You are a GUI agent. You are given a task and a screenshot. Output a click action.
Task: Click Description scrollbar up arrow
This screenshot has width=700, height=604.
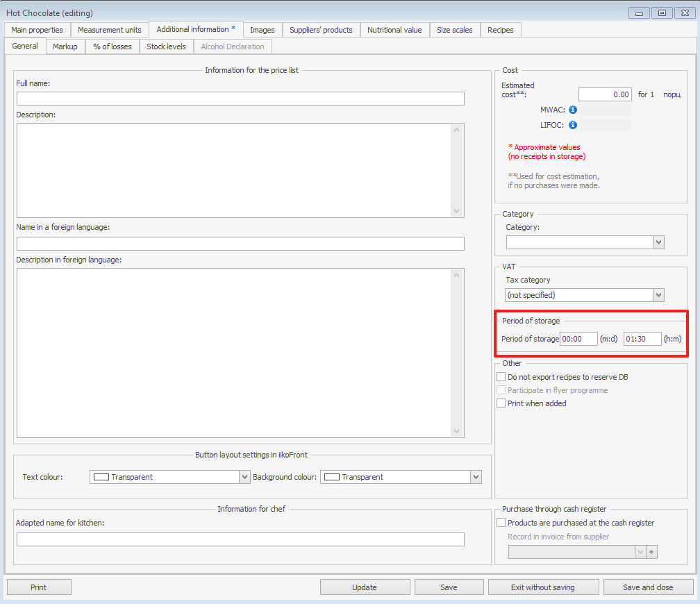point(456,130)
